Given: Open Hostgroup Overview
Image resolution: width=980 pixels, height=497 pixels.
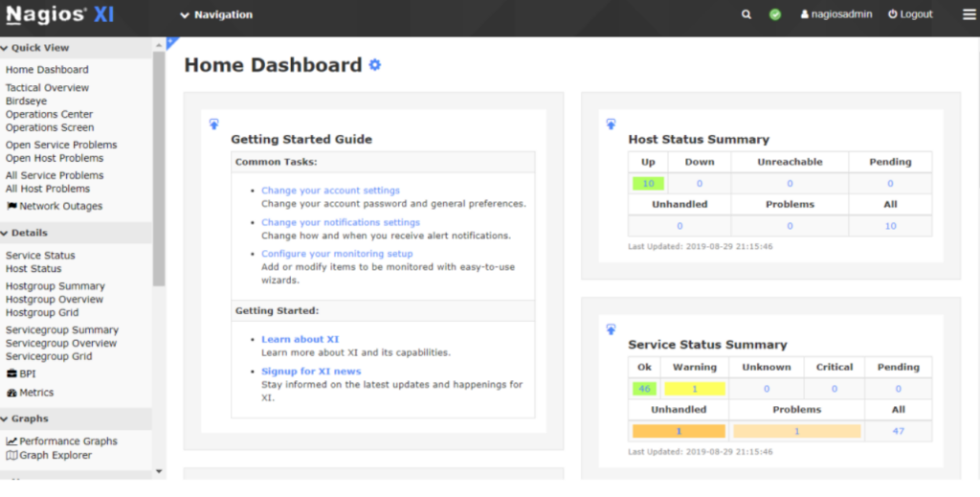Looking at the screenshot, I should point(55,299).
